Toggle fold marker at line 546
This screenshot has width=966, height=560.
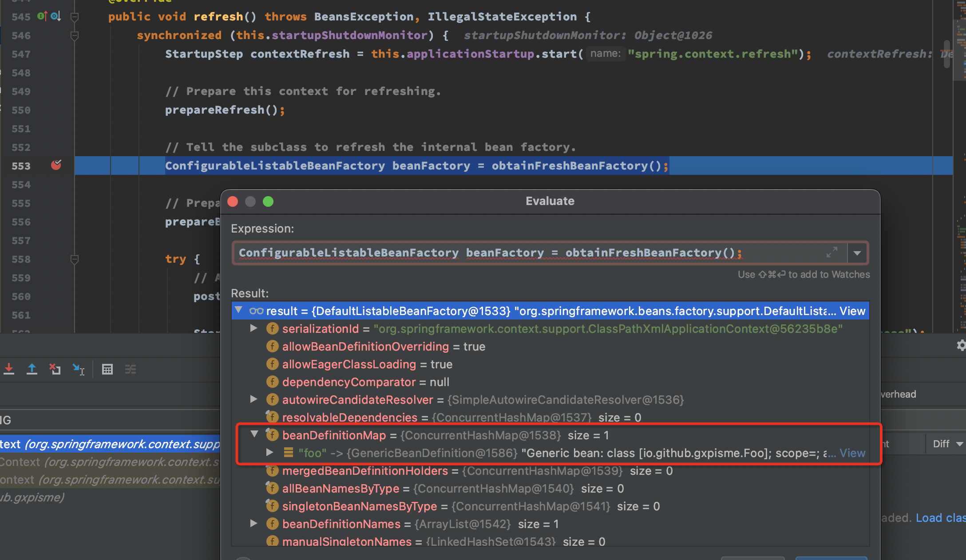click(75, 35)
